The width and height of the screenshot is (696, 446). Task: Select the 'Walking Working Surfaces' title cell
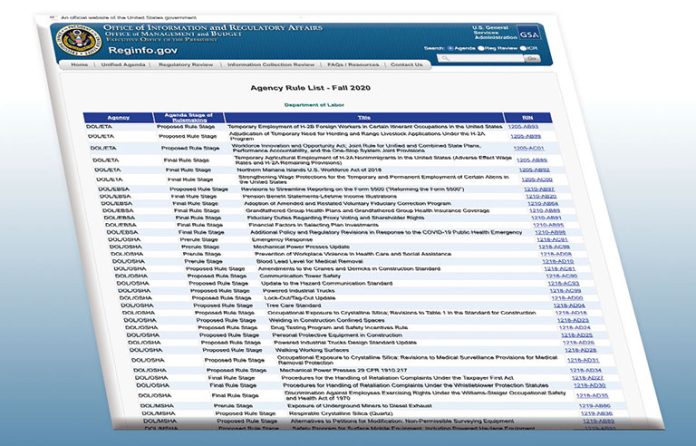click(312, 350)
